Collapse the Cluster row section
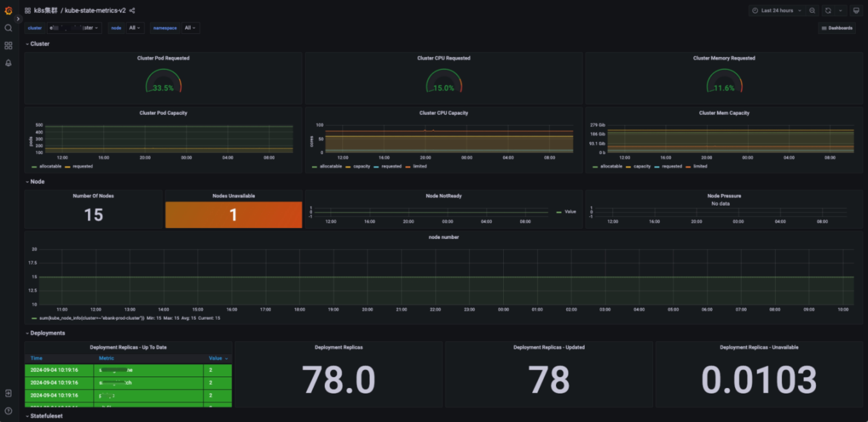The height and width of the screenshot is (422, 868). [x=40, y=44]
